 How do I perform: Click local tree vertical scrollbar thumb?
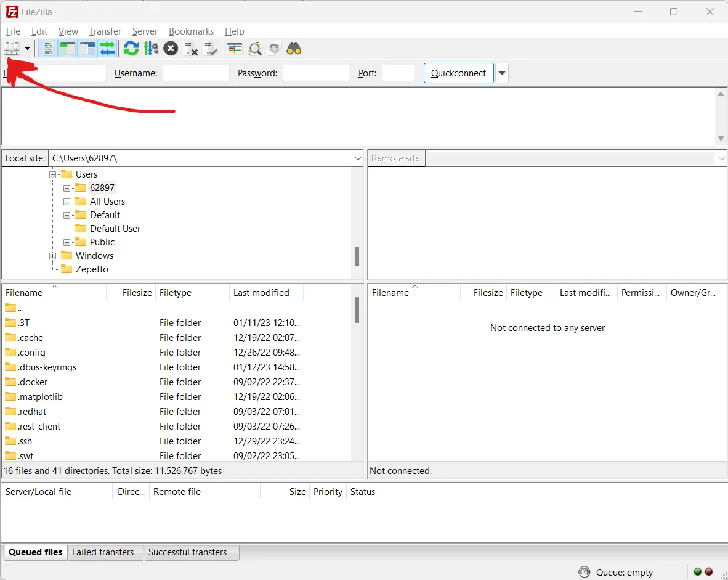(x=357, y=256)
